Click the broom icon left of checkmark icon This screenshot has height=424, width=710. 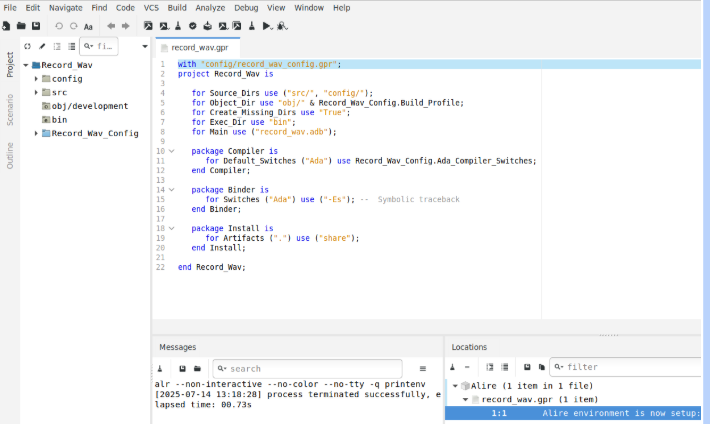point(178,26)
